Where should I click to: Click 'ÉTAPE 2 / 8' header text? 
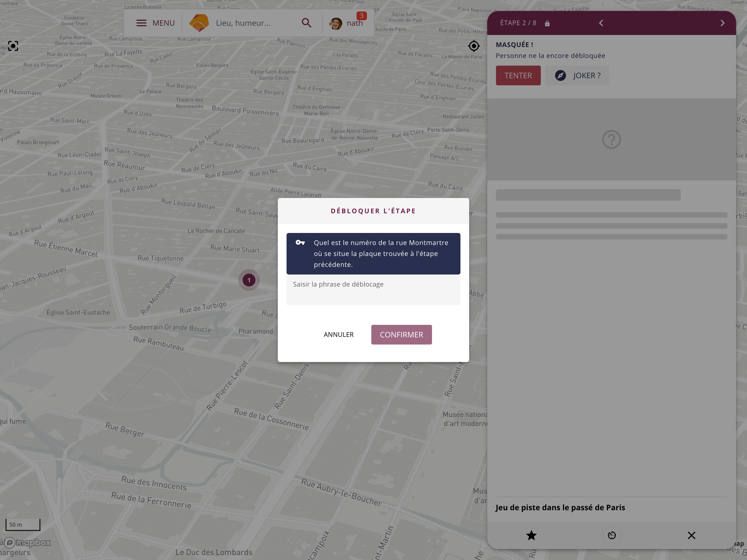518,23
